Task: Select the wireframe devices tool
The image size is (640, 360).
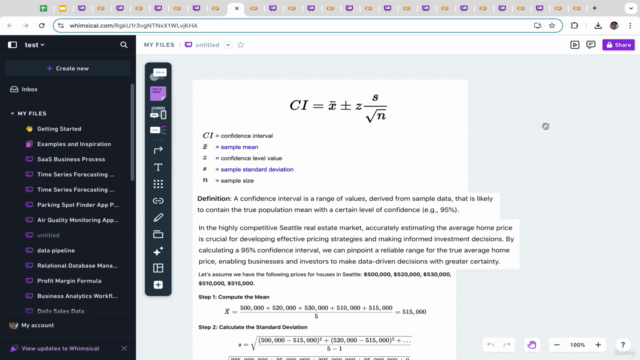Action: click(158, 113)
